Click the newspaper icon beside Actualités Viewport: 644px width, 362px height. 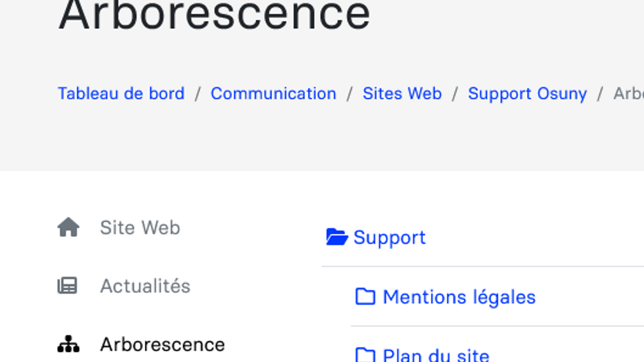(67, 286)
